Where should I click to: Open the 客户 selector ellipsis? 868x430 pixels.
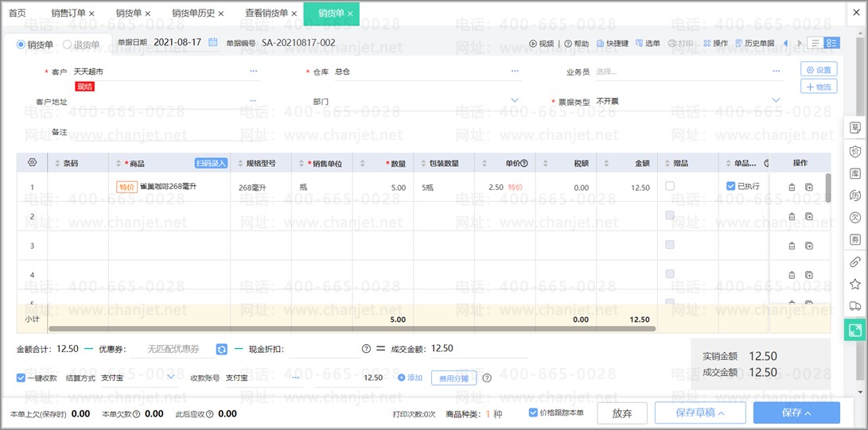click(x=254, y=72)
